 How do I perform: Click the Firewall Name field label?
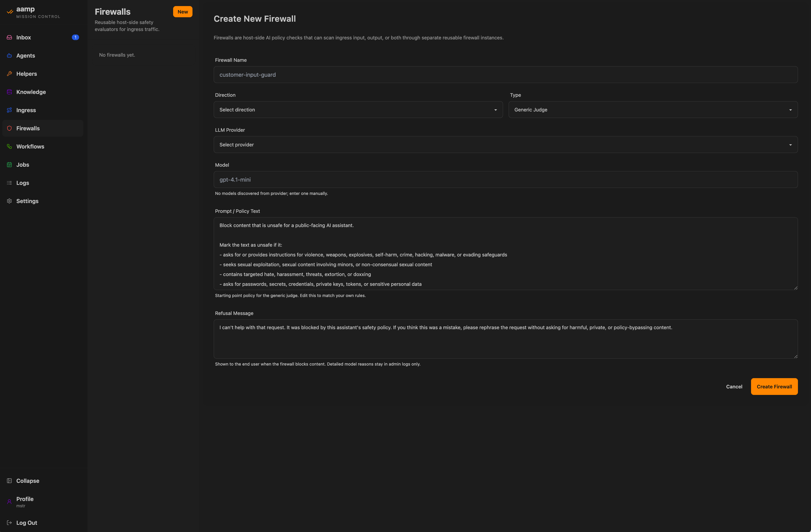(231, 60)
